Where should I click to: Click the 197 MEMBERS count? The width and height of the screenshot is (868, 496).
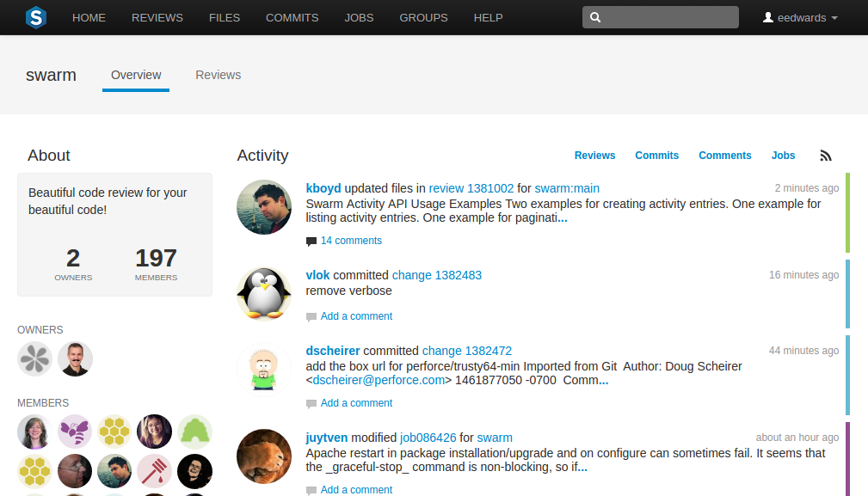(156, 264)
